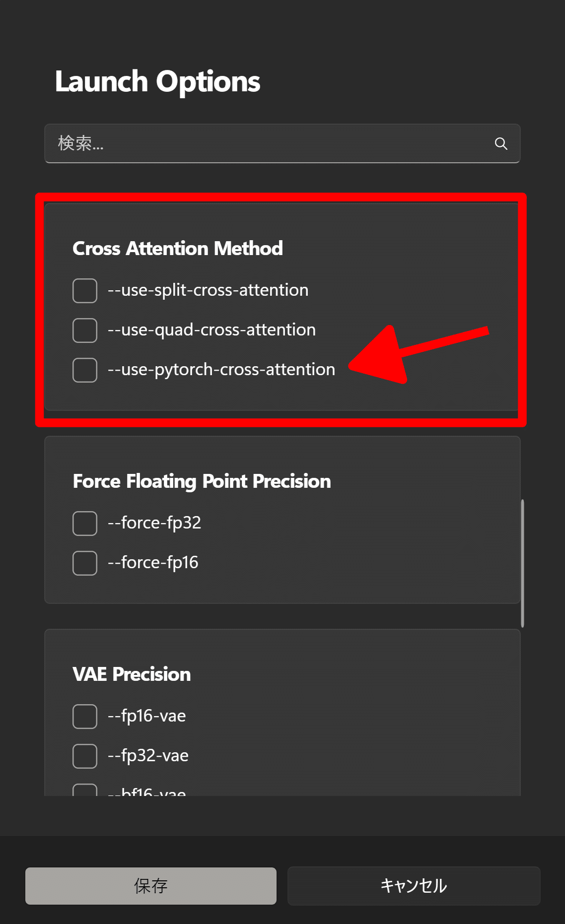Tick the --use-quad-cross-attention box
This screenshot has height=924, width=565.
tap(85, 330)
